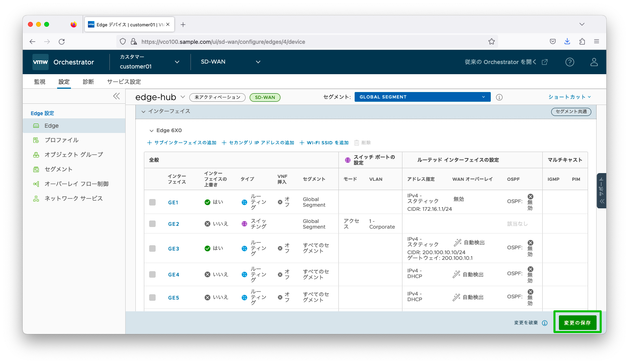Open the Firefox extensions icon
This screenshot has width=629, height=364.
tap(582, 41)
